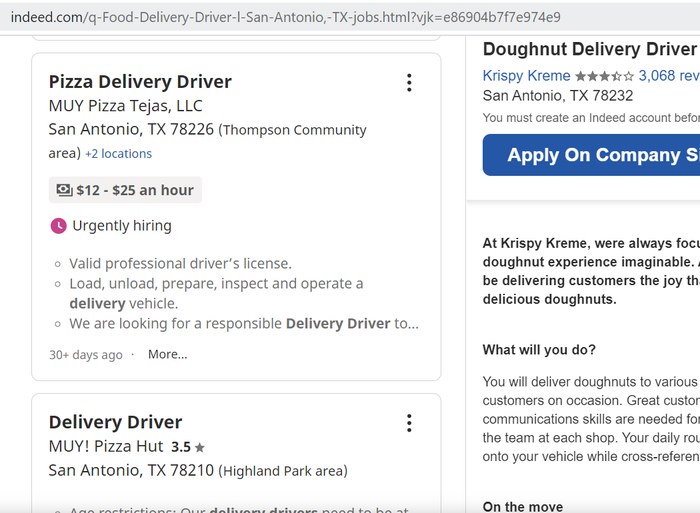The width and height of the screenshot is (700, 513).
Task: Open the Pizza Delivery Driver job title
Action: [140, 82]
